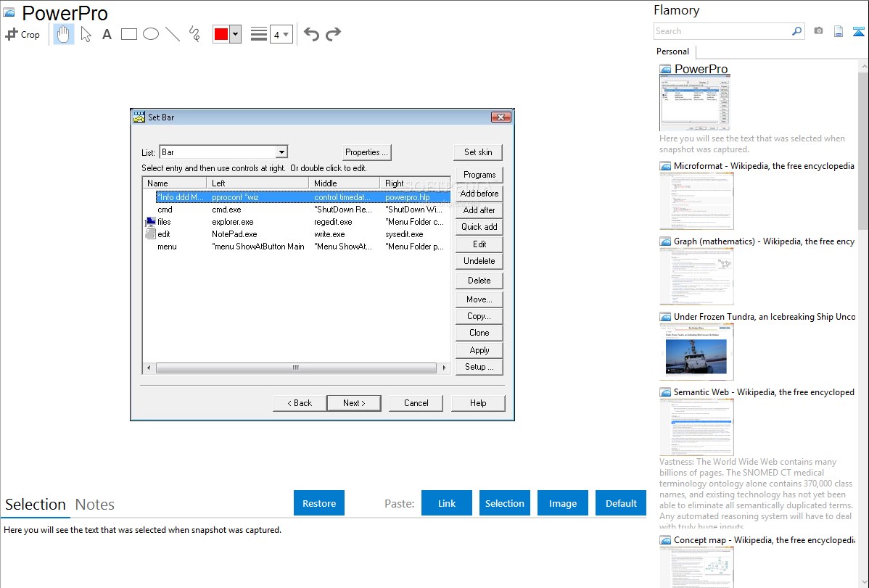Click the redo arrow
Image resolution: width=869 pixels, height=588 pixels.
pyautogui.click(x=333, y=34)
